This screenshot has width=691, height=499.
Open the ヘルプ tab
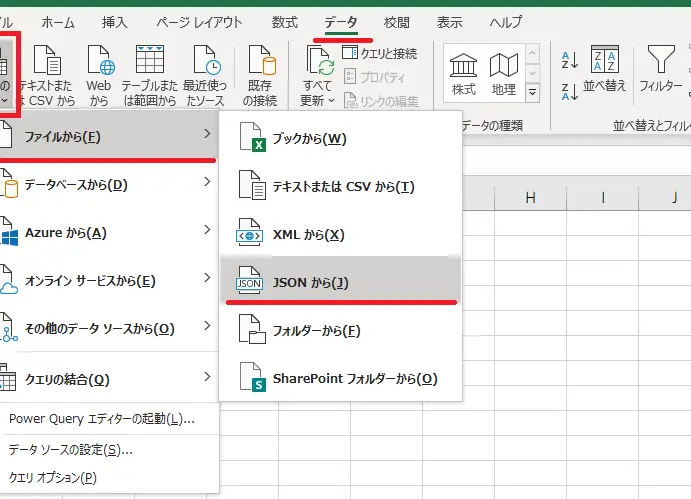(x=505, y=22)
